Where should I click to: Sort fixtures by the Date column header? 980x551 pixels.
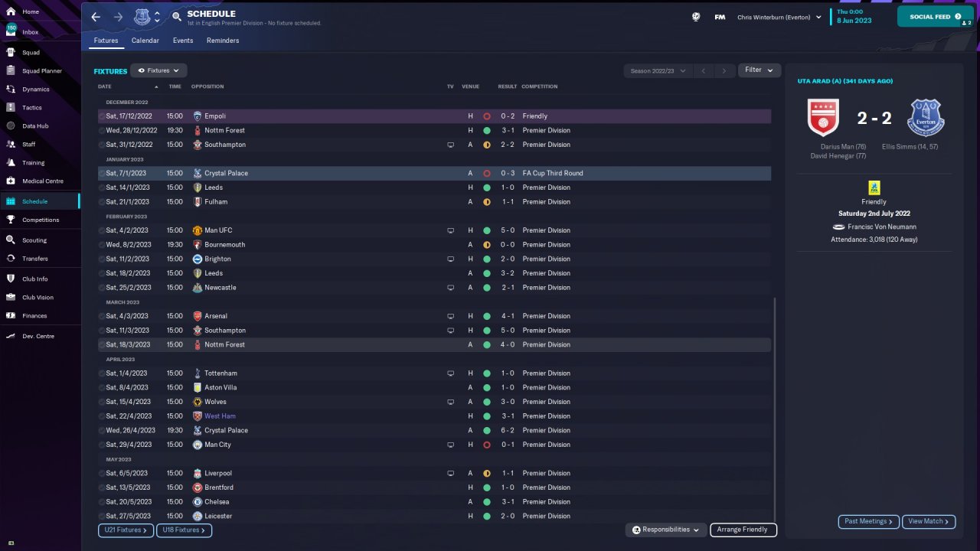[x=105, y=86]
